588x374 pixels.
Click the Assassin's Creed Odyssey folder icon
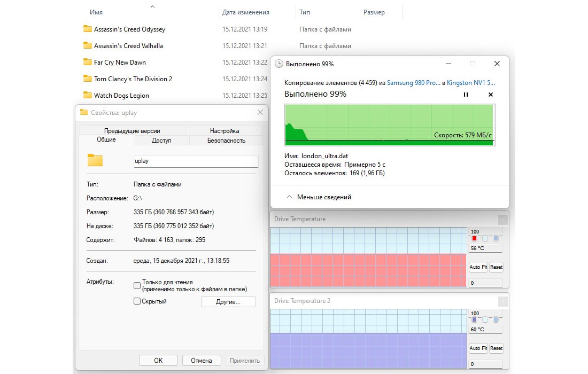coord(88,29)
